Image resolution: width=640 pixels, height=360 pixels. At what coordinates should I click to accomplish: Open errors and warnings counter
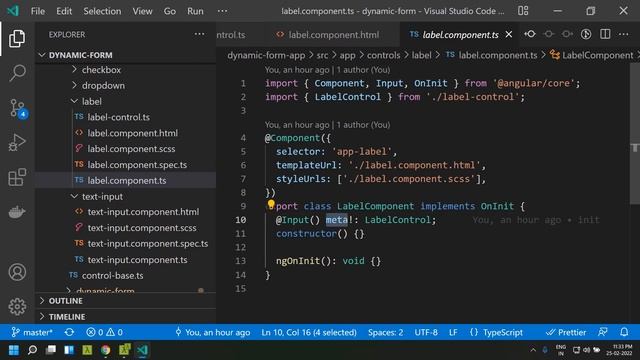pyautogui.click(x=104, y=332)
